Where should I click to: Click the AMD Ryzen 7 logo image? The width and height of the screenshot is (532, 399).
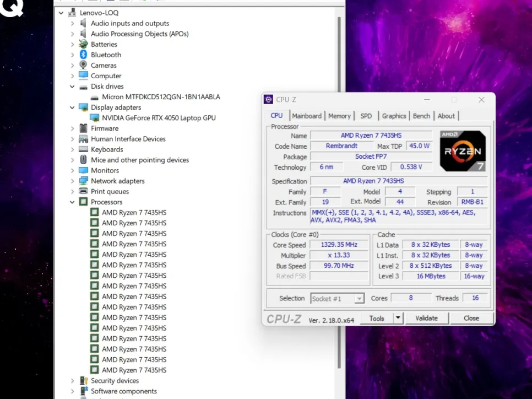pos(463,151)
